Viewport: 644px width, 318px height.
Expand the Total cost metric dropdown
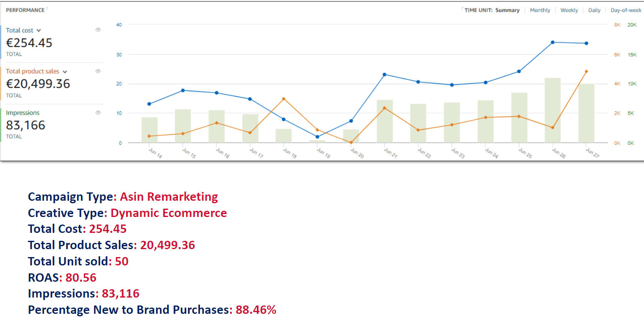[40, 30]
